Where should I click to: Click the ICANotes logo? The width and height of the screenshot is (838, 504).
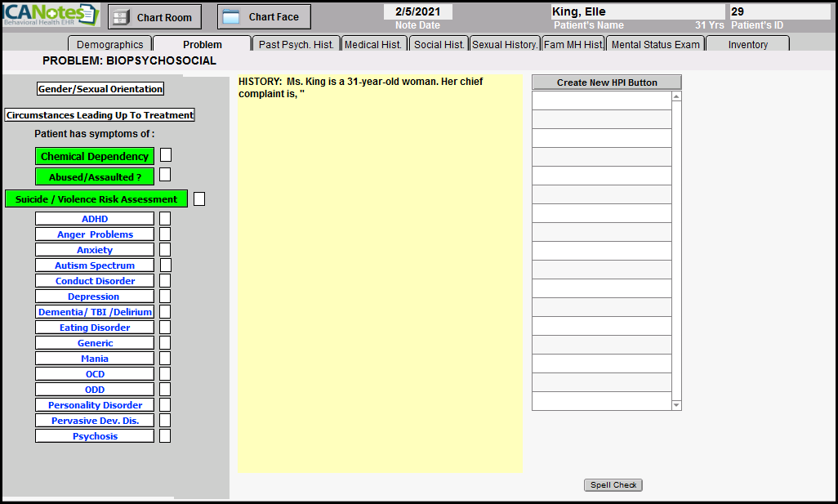coord(51,15)
